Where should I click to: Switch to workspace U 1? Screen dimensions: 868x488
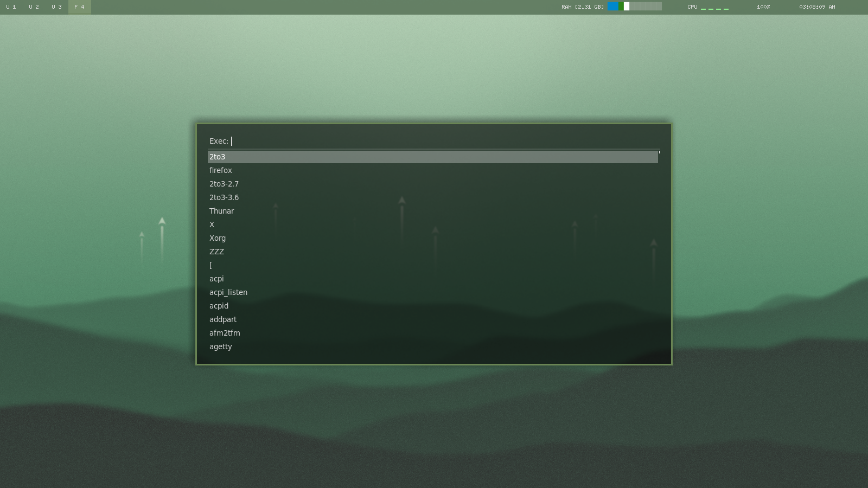click(x=11, y=7)
